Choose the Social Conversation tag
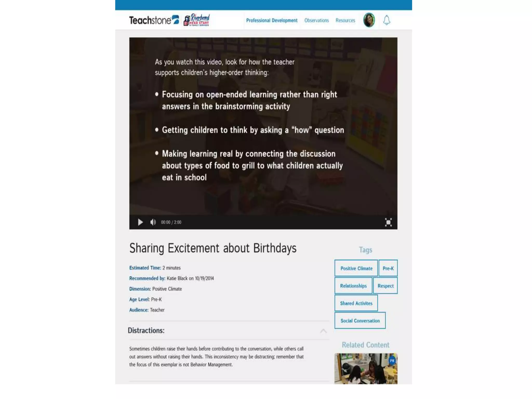This screenshot has width=532, height=399. pos(360,321)
